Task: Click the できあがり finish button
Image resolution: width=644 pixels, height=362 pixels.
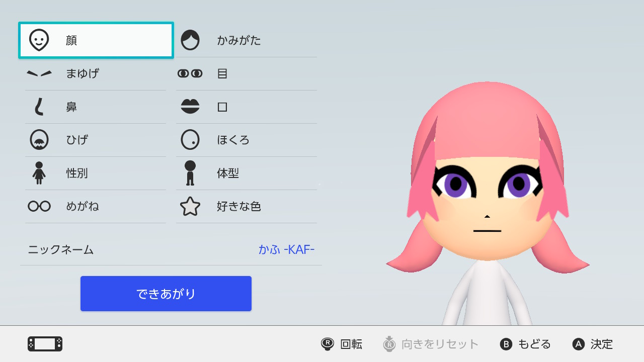Action: pos(166,294)
